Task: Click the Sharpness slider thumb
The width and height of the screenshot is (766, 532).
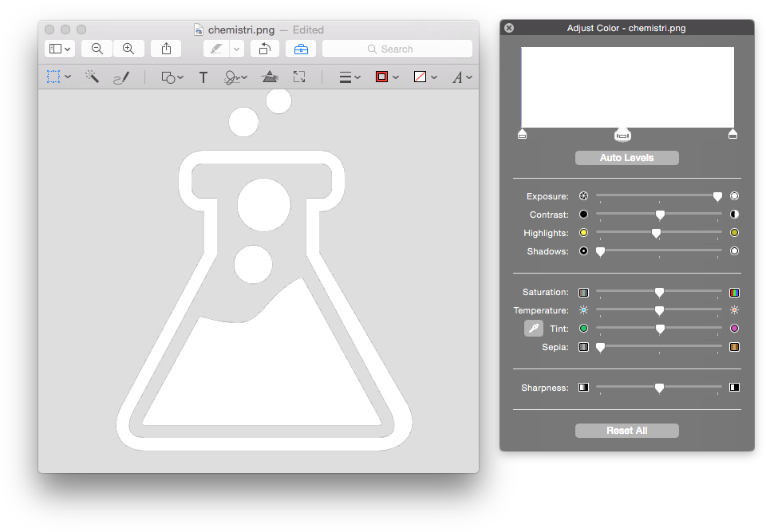Action: coord(659,388)
